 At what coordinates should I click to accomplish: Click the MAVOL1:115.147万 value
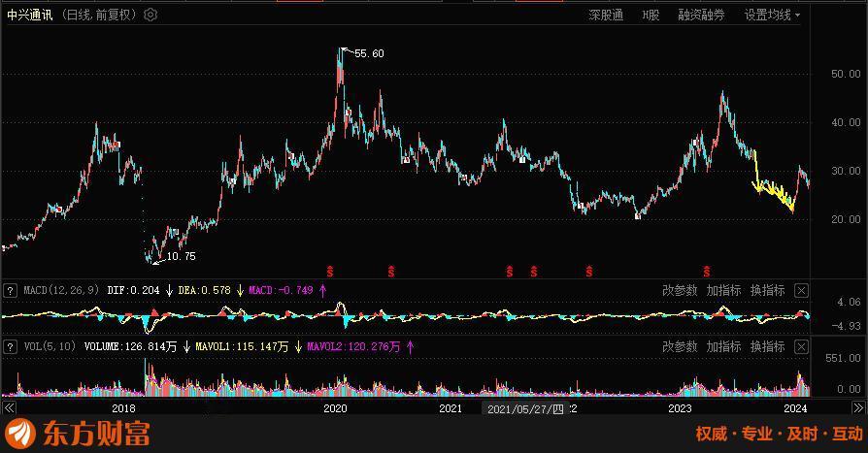pos(242,347)
